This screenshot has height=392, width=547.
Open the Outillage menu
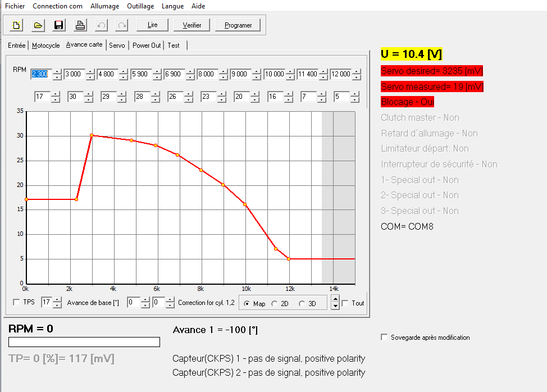click(140, 6)
